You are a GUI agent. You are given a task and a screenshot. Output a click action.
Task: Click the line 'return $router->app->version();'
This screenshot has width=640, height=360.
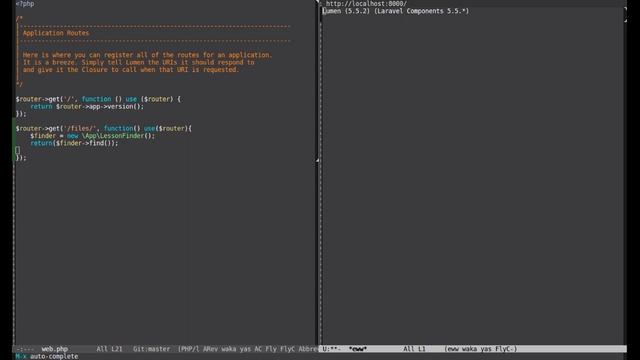[87, 106]
